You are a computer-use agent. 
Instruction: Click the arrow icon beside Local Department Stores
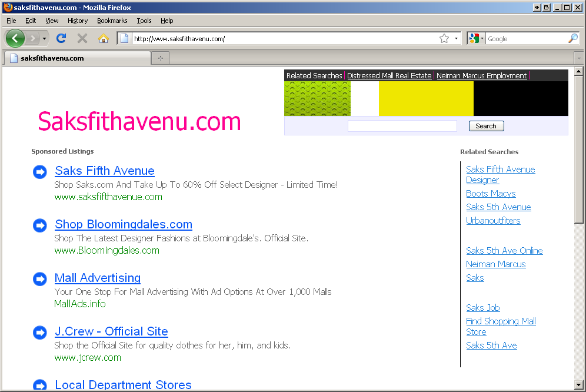[40, 385]
